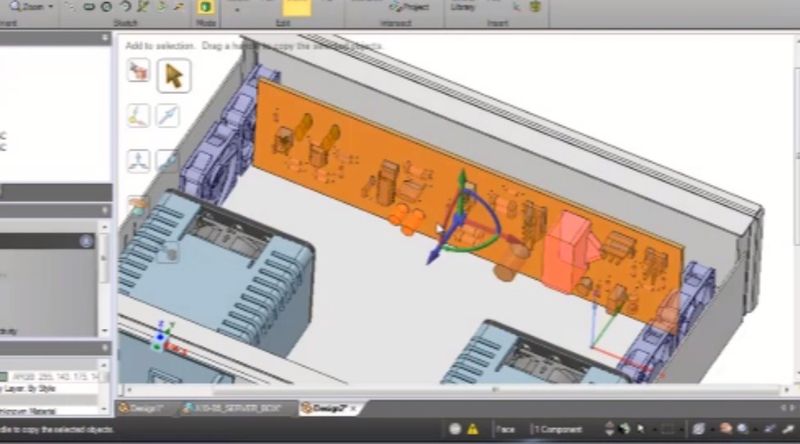Screen dimensions: 800x444
Task: Select the rectangle sketch tool
Action: [x=89, y=7]
